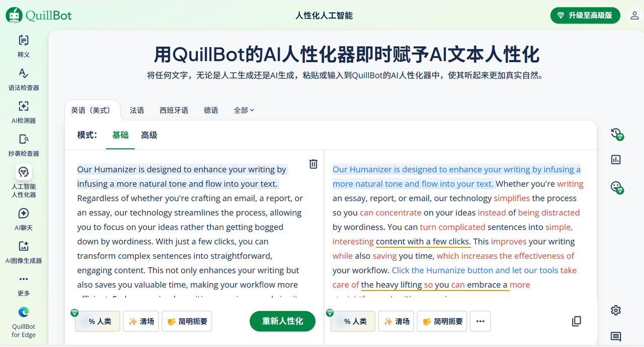Image resolution: width=644 pixels, height=347 pixels.
Task: Click output panel 简明扼要 button
Action: click(442, 321)
